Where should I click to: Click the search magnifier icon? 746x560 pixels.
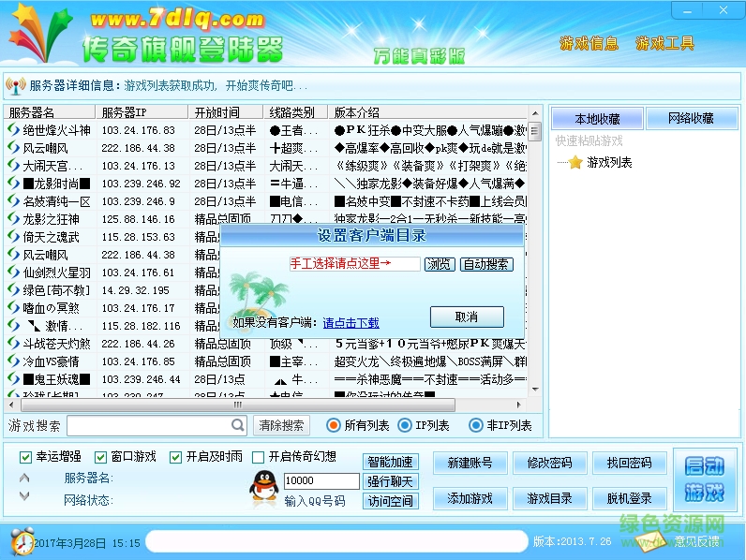coord(238,425)
